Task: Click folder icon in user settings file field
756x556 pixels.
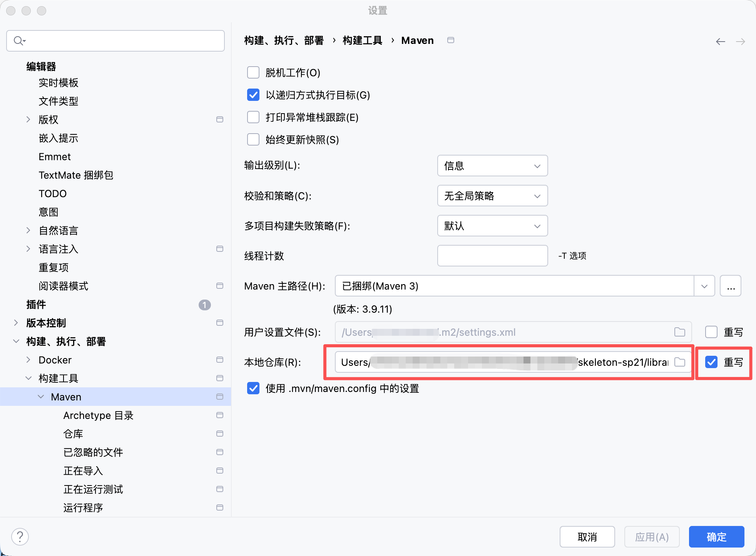Action: click(x=680, y=332)
